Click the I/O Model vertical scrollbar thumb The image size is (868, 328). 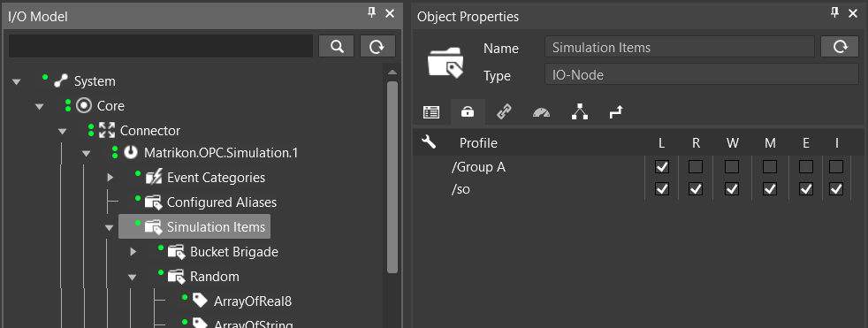pos(392,178)
